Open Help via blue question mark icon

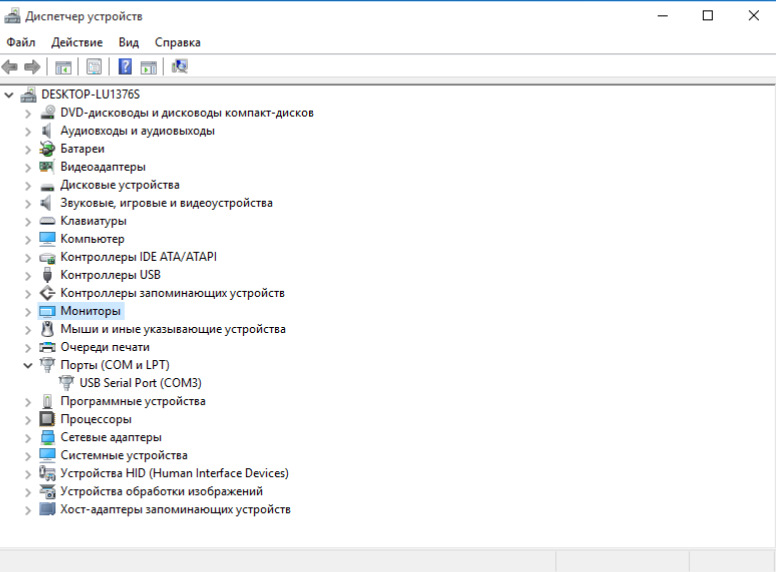pyautogui.click(x=125, y=66)
